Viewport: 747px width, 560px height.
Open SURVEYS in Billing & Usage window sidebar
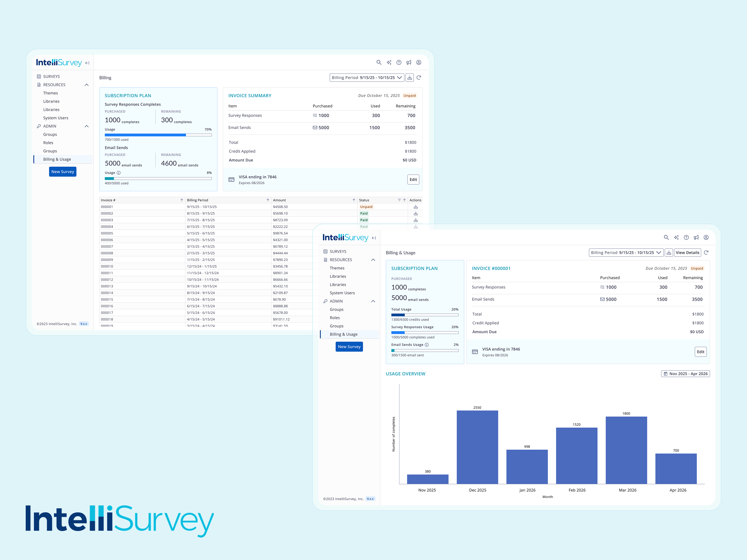point(338,252)
